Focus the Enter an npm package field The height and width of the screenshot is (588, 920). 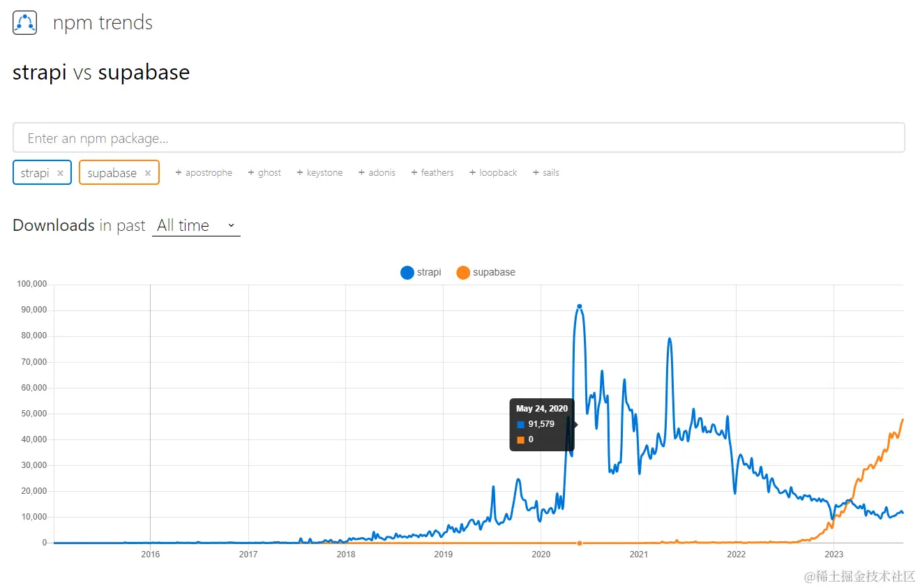point(458,138)
